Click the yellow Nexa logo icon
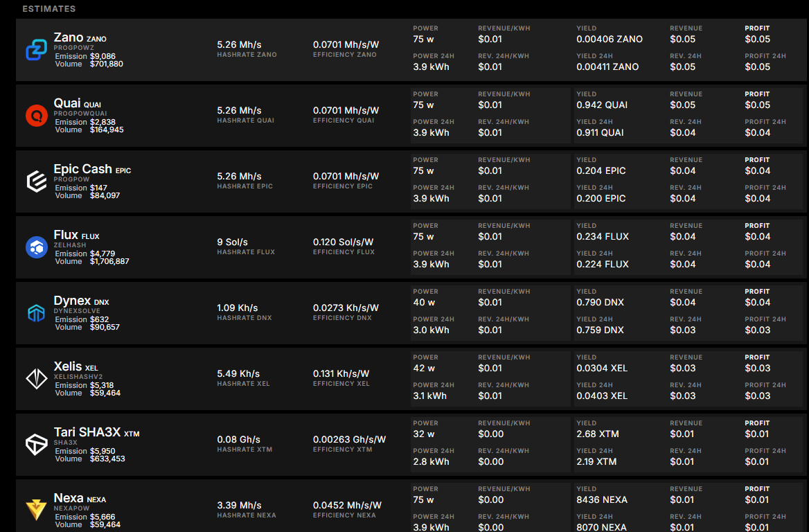809x532 pixels. click(36, 510)
